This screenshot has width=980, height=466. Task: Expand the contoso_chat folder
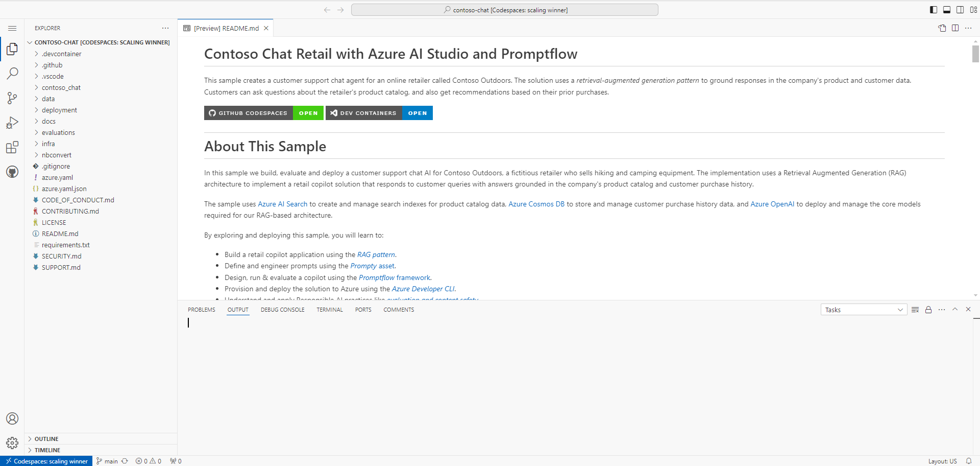tap(61, 87)
